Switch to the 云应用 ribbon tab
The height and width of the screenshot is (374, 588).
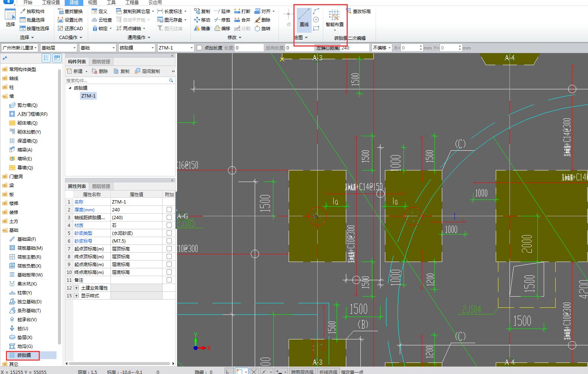(155, 3)
